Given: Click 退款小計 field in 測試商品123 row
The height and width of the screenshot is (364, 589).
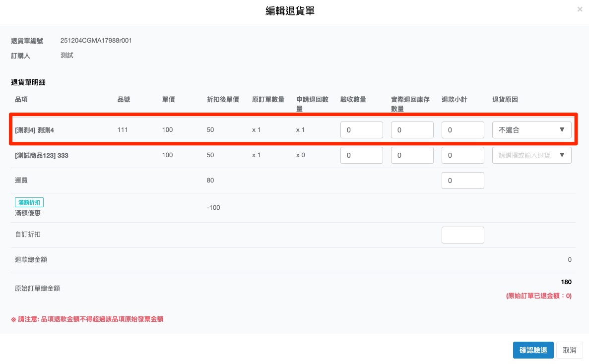Looking at the screenshot, I should coord(462,155).
